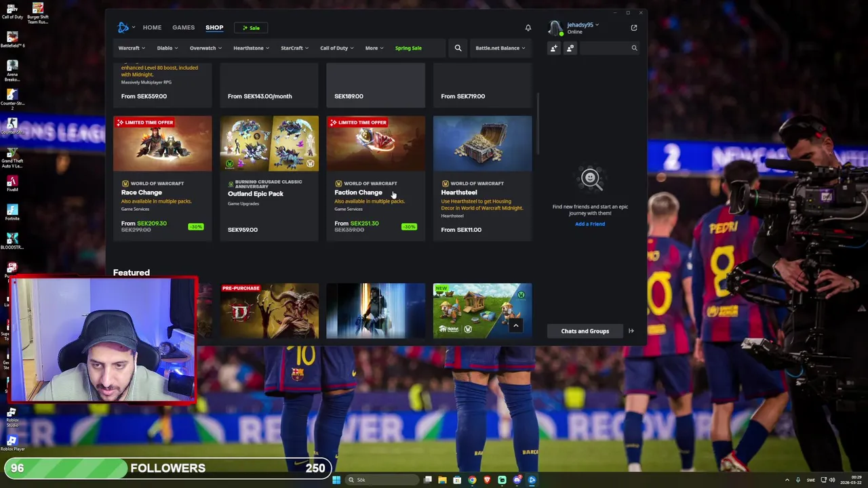Click the Race Change thumbnail image
Screen dimensions: 868x488
[x=162, y=144]
